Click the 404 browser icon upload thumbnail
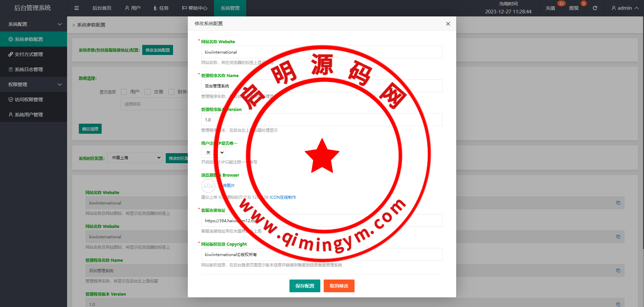This screenshot has width=644, height=307. (208, 186)
